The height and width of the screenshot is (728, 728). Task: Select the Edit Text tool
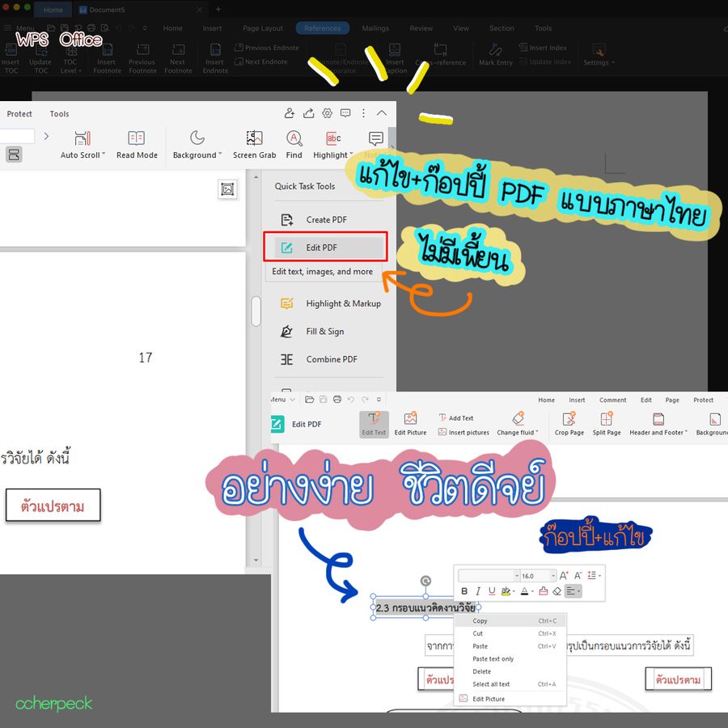coord(374,424)
